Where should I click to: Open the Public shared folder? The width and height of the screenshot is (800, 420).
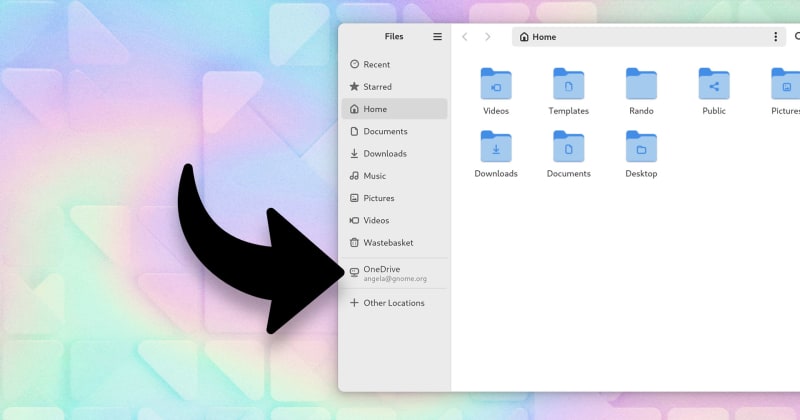(714, 84)
